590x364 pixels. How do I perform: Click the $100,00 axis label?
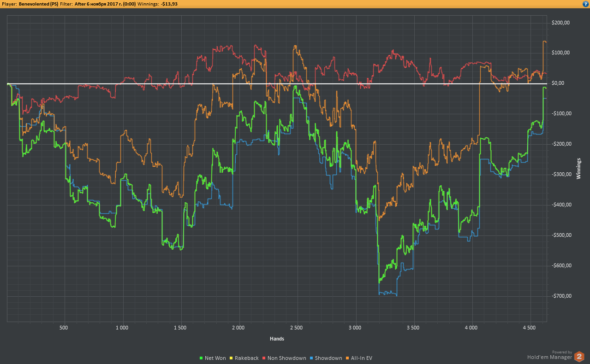[561, 53]
